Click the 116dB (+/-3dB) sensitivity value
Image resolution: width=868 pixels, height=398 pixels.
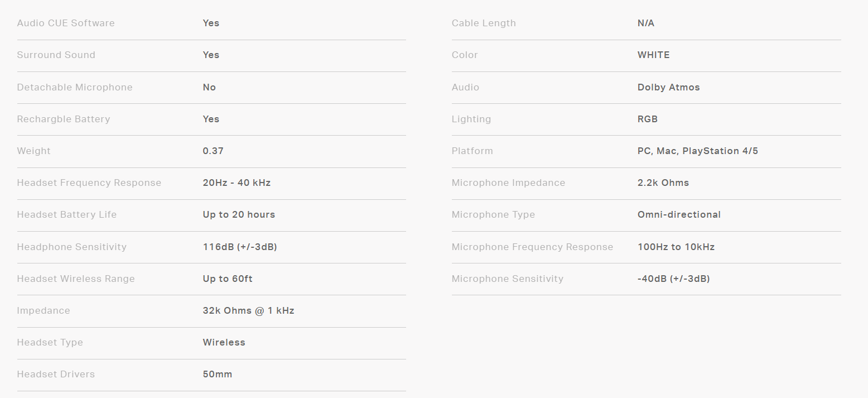click(x=240, y=247)
